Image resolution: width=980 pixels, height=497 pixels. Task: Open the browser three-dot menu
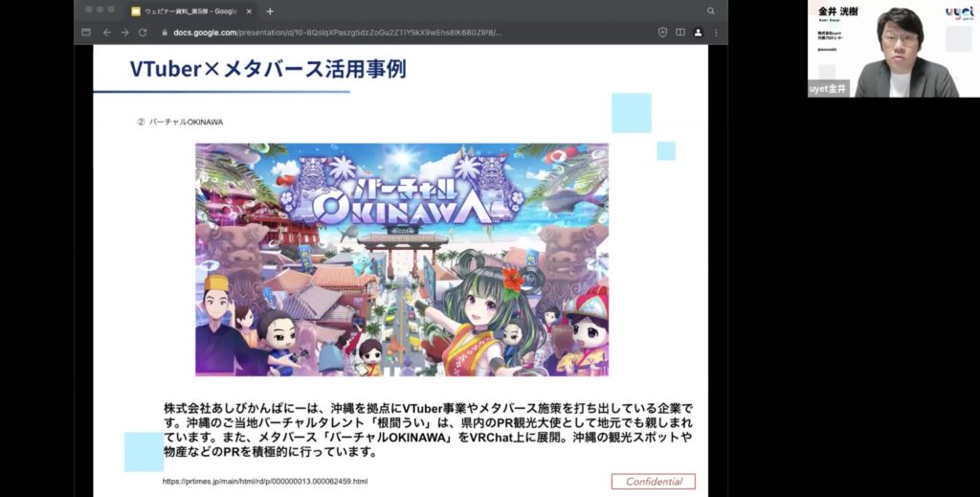(716, 33)
